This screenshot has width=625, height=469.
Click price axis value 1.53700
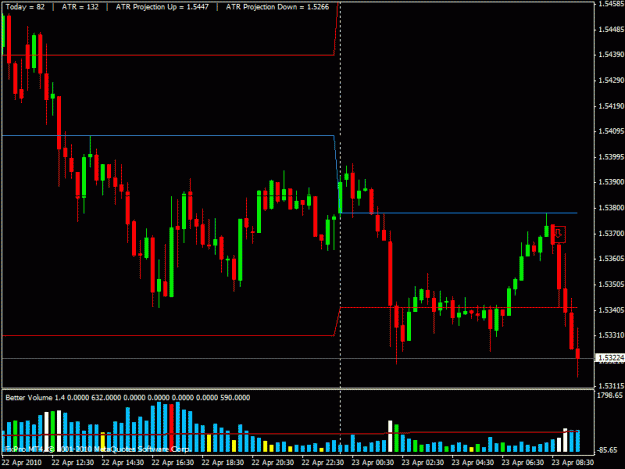(x=611, y=234)
